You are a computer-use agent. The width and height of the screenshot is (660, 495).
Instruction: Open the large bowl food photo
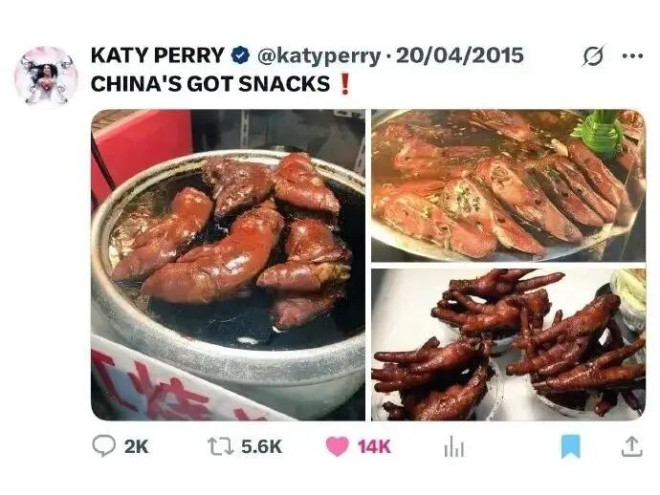tap(228, 265)
